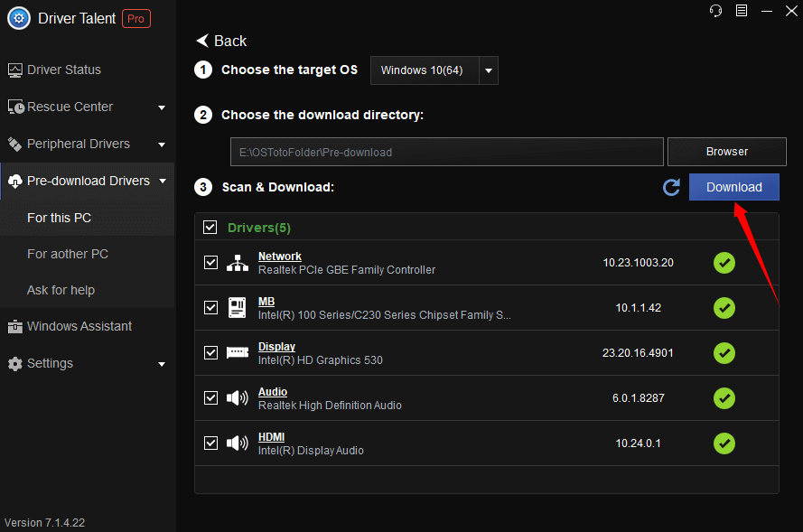Click the Display version 23.20.16.4901
Screen dimensions: 803x532
coord(638,353)
